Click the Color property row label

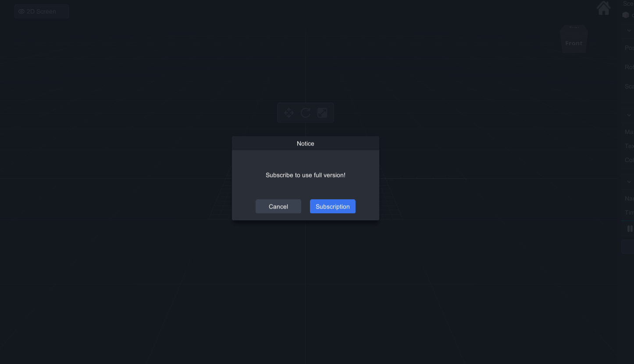tap(629, 160)
